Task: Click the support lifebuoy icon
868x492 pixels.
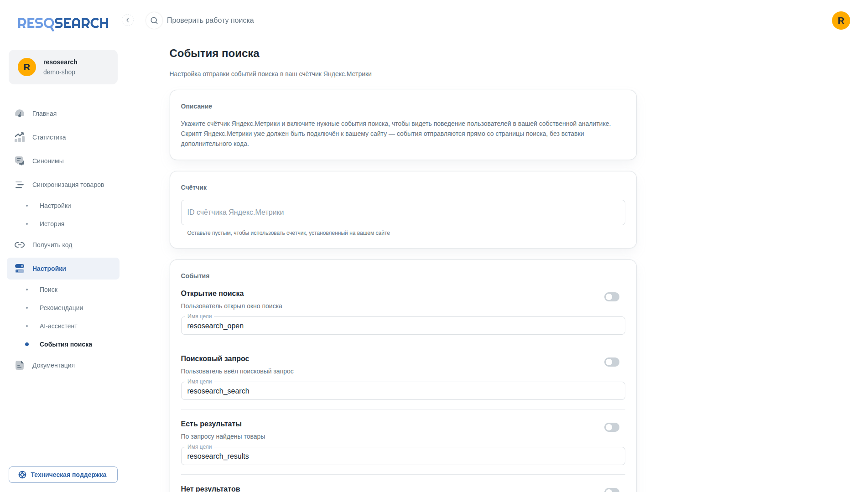Action: pyautogui.click(x=22, y=475)
